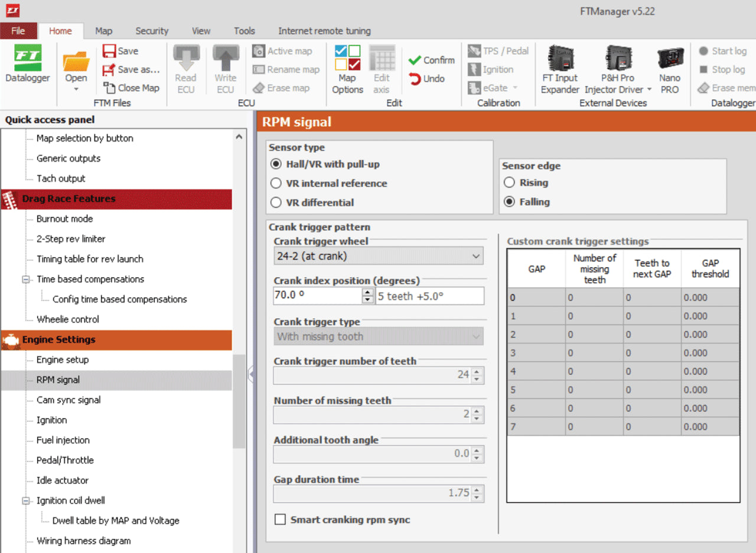756x553 pixels.
Task: Open the Datalogger tool
Action: point(27,64)
